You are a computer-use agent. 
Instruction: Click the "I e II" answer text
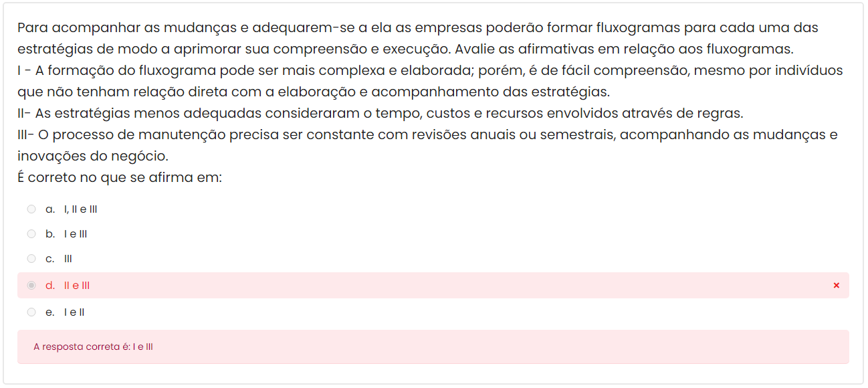click(74, 312)
